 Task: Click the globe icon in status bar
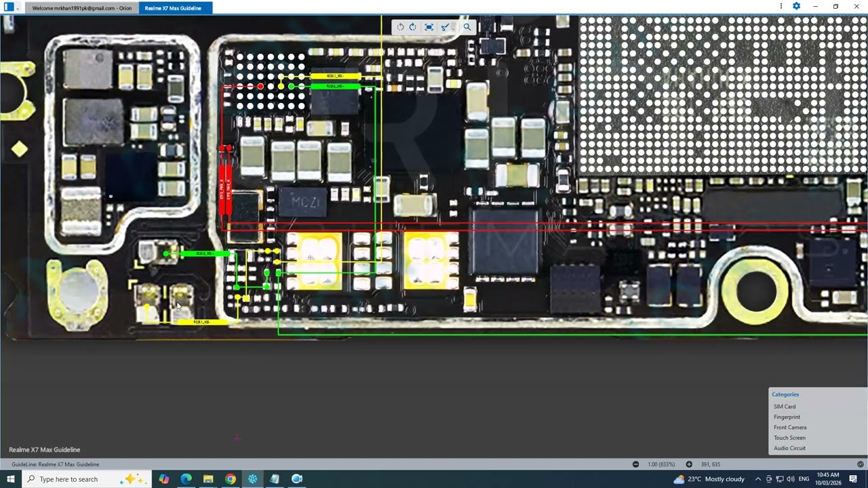click(860, 464)
